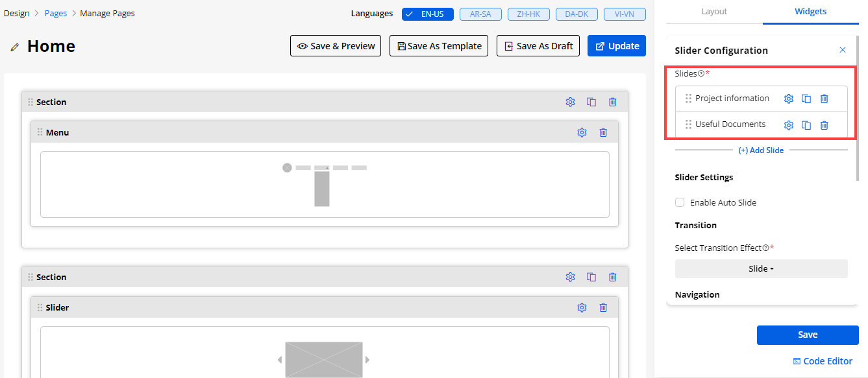Add a new slide
This screenshot has width=868, height=378.
761,150
